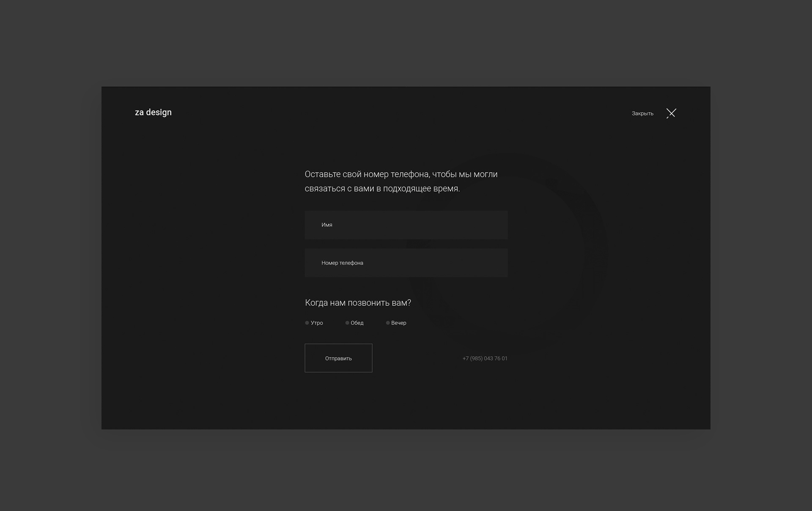Select the 'Утро' radio dot
Screen dimensions: 812x511
(x=307, y=323)
